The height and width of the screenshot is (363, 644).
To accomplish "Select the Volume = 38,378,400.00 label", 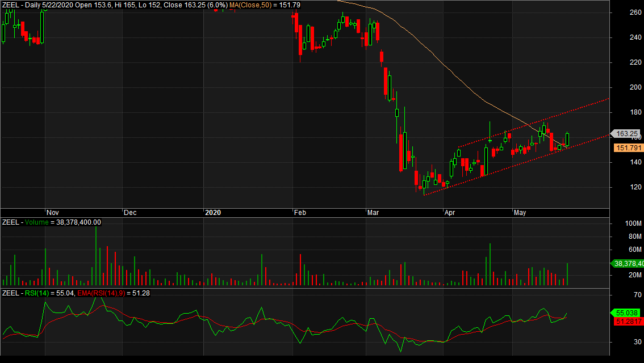I will (x=63, y=222).
